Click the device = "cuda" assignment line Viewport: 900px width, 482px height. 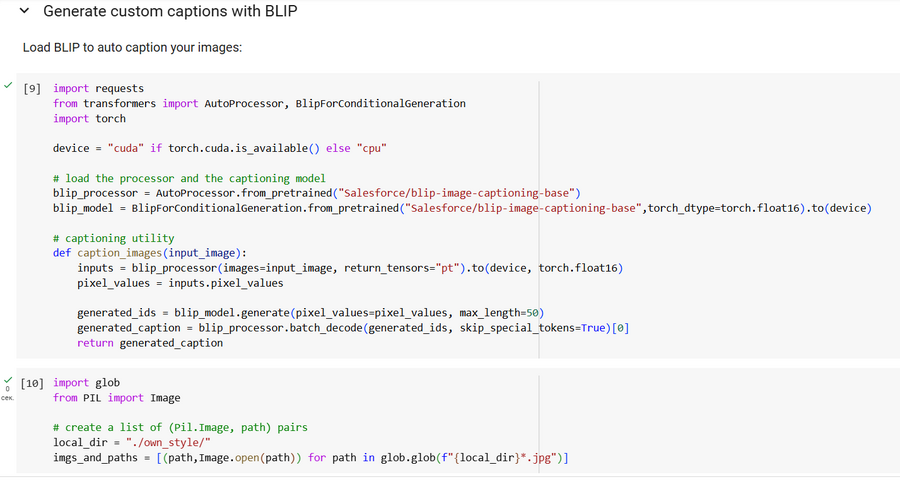click(219, 149)
